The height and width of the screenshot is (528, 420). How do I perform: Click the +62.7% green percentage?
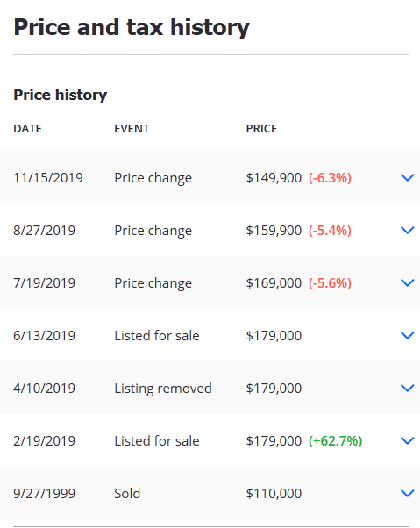pos(336,441)
